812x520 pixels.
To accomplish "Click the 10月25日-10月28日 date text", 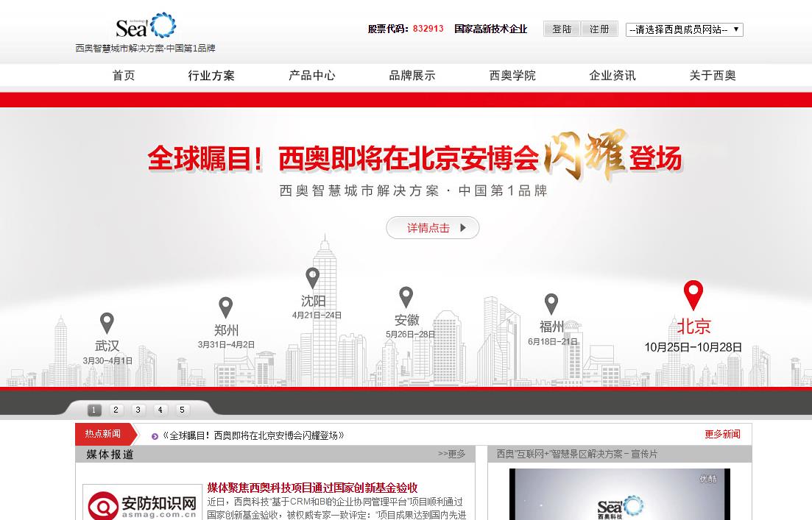I will click(693, 347).
